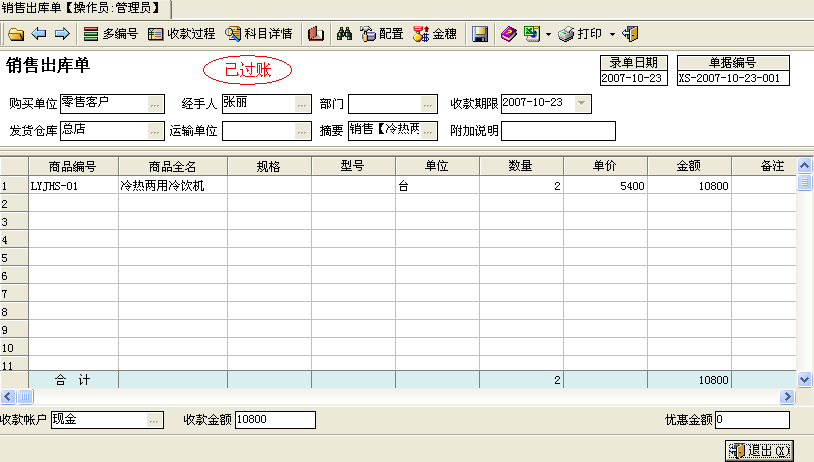Click the 数量 column header
Image resolution: width=814 pixels, height=462 pixels.
click(x=521, y=166)
